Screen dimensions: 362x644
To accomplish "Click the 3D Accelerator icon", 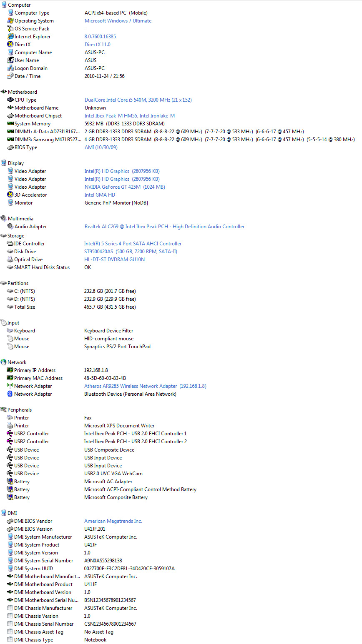I will (10, 195).
